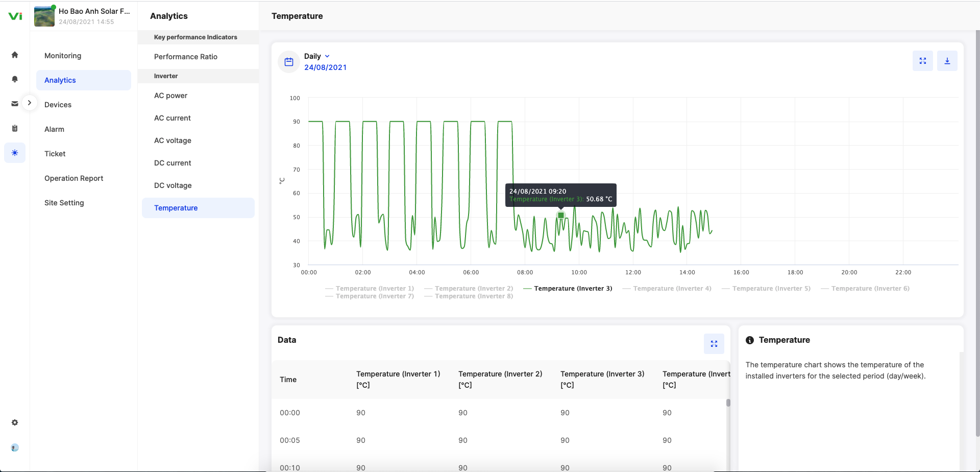Expand the temperature chart to fullscreen
The width and height of the screenshot is (980, 472).
[x=922, y=61]
